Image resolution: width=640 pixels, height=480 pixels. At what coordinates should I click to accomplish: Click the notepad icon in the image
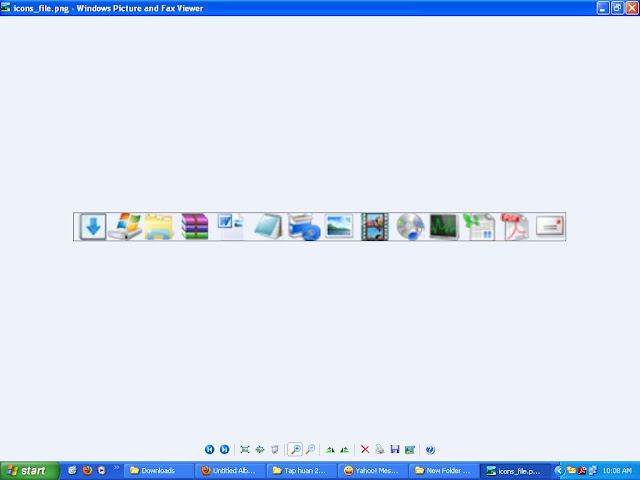tap(268, 227)
